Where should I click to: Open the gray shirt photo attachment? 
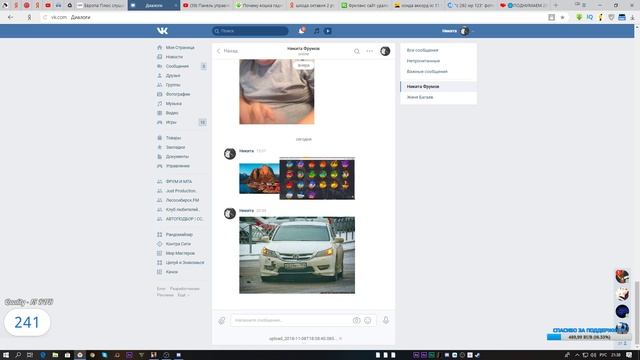pyautogui.click(x=277, y=92)
